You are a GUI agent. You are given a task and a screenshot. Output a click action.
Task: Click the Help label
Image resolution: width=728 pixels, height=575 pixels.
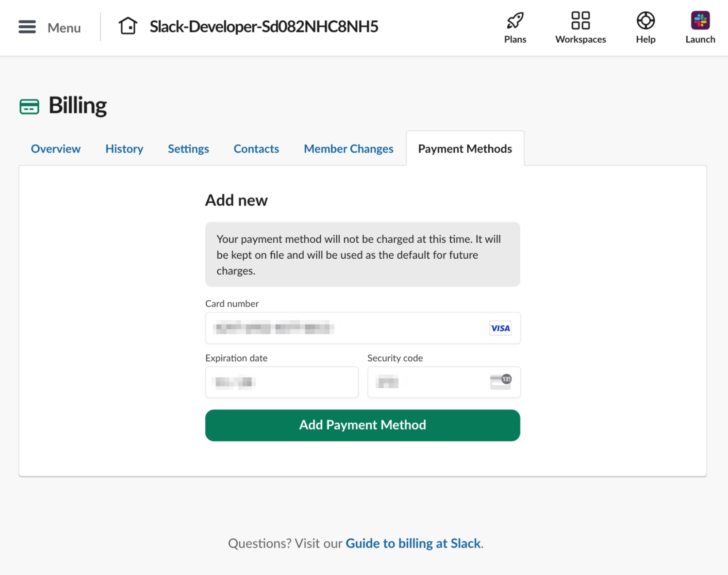click(x=646, y=39)
